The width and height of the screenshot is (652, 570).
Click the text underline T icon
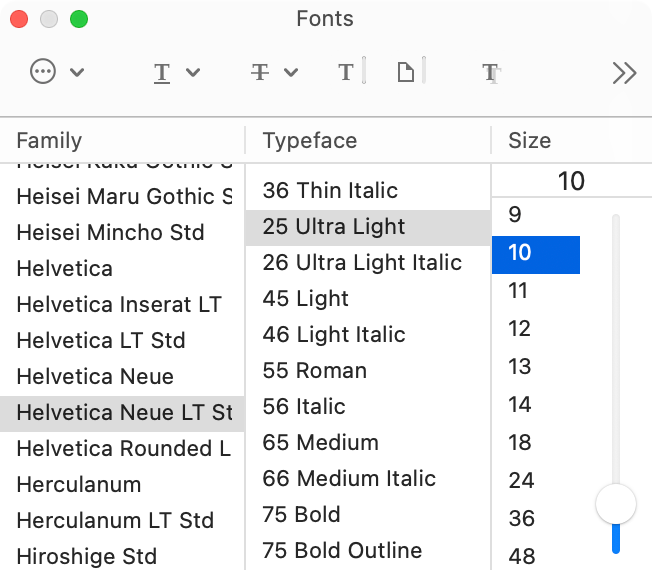(x=162, y=73)
